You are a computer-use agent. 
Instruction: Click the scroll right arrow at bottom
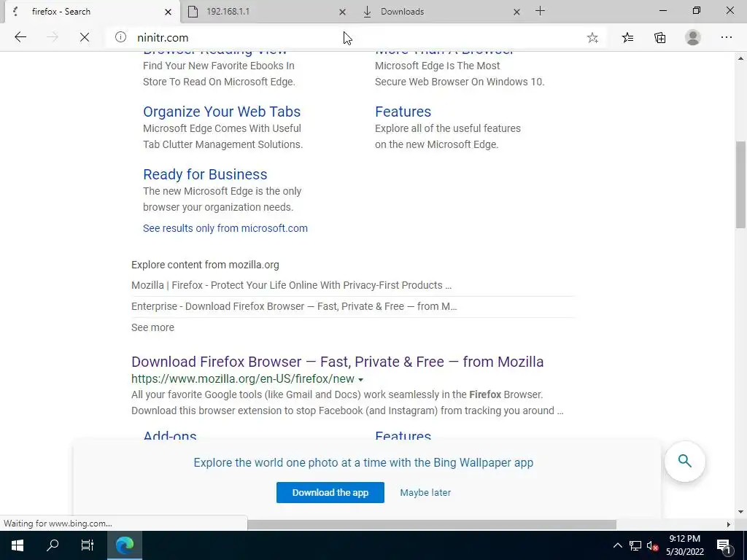(729, 524)
